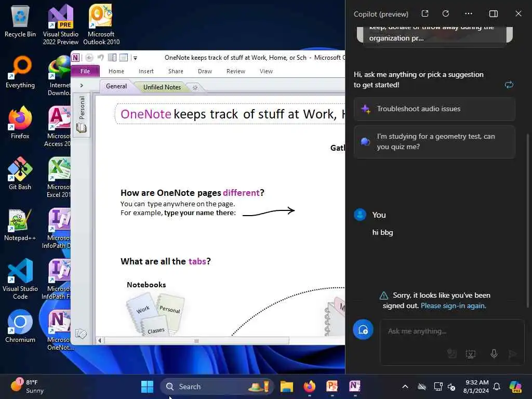Select the General section tab

point(116,86)
